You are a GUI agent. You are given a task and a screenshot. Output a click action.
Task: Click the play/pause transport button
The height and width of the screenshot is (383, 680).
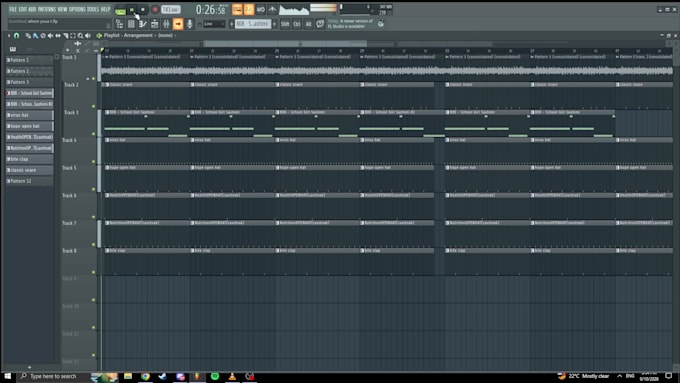pos(132,10)
